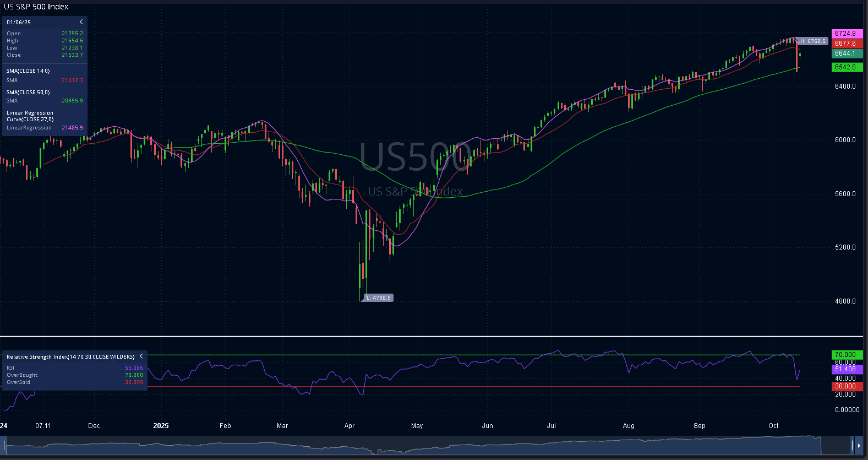Click the Sep label on the time axis
The width and height of the screenshot is (868, 460).
point(700,426)
